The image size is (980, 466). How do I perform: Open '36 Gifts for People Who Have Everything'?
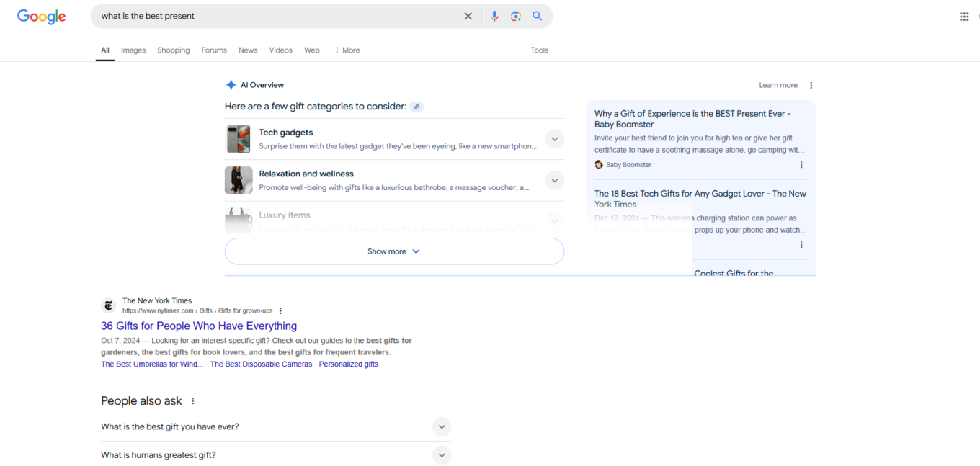(198, 326)
